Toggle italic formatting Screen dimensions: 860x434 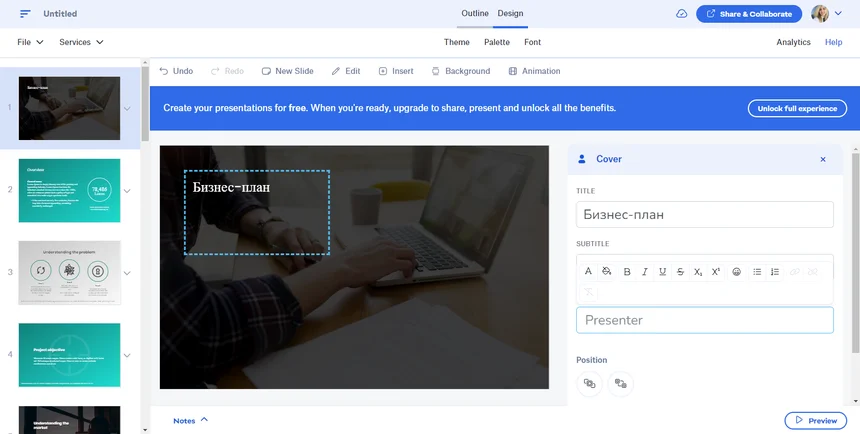644,272
